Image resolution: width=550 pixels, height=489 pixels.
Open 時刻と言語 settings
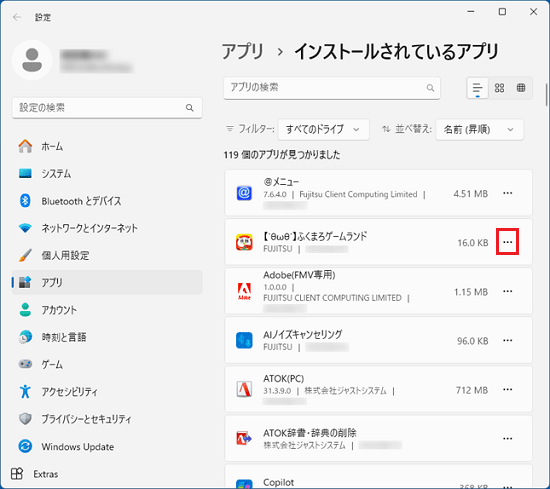pos(107,337)
